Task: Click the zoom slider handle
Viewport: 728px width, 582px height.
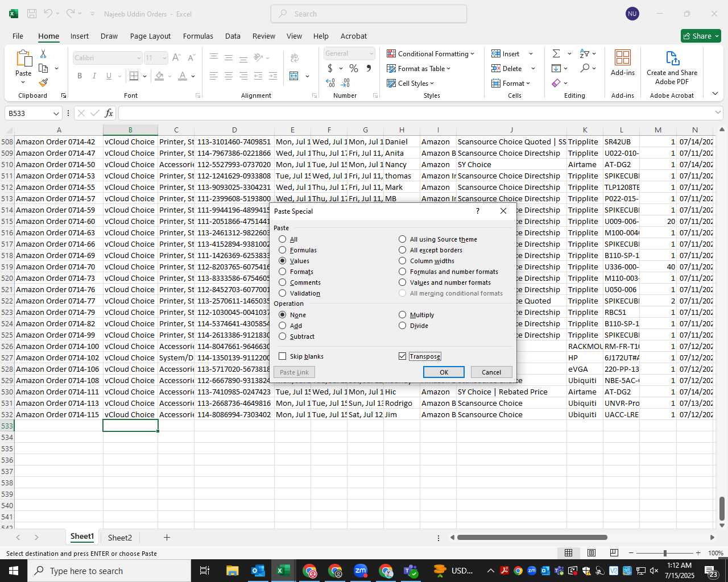Action: 664,553
